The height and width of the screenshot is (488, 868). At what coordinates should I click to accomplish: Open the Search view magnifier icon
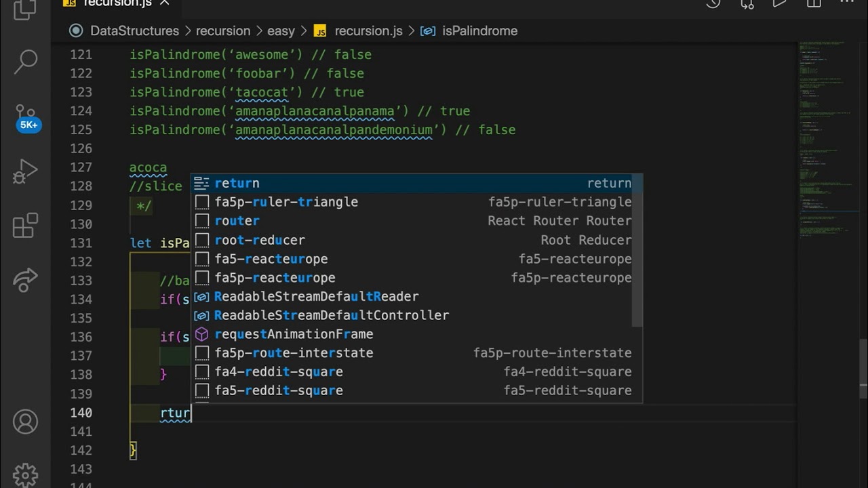25,61
